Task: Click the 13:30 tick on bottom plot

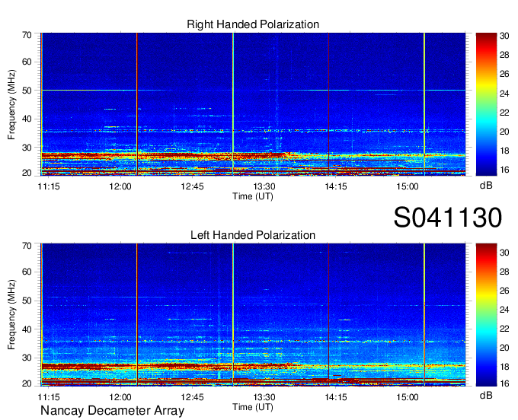Action: pos(264,397)
